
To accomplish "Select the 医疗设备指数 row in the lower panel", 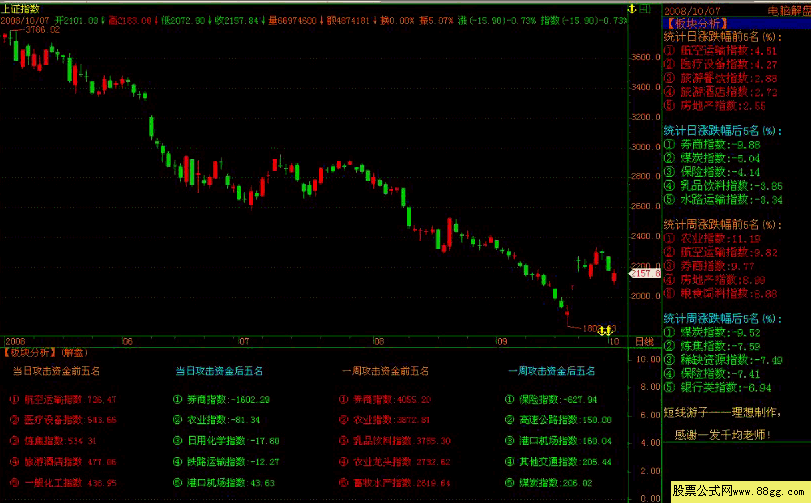I will (x=63, y=420).
